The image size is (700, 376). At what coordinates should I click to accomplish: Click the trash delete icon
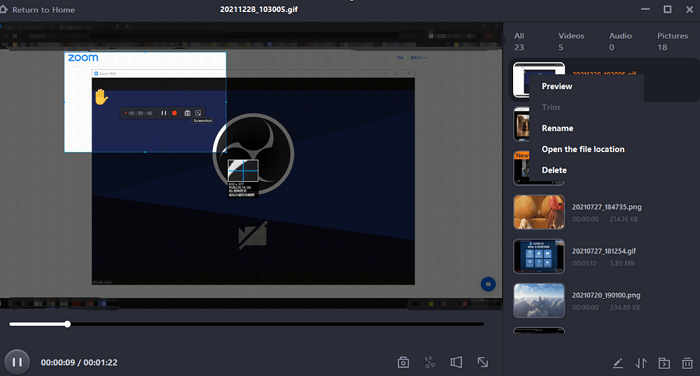(688, 363)
